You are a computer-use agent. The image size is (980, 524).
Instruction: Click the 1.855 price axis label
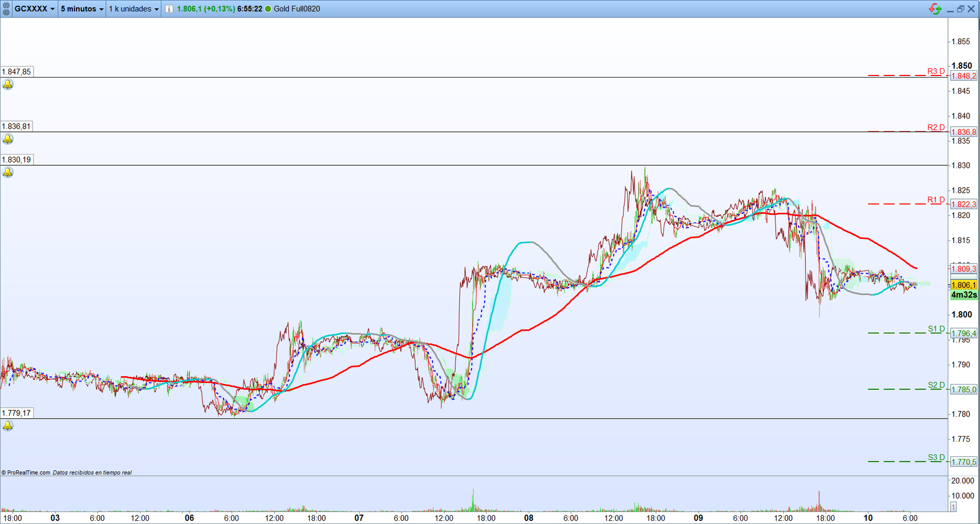[x=961, y=41]
